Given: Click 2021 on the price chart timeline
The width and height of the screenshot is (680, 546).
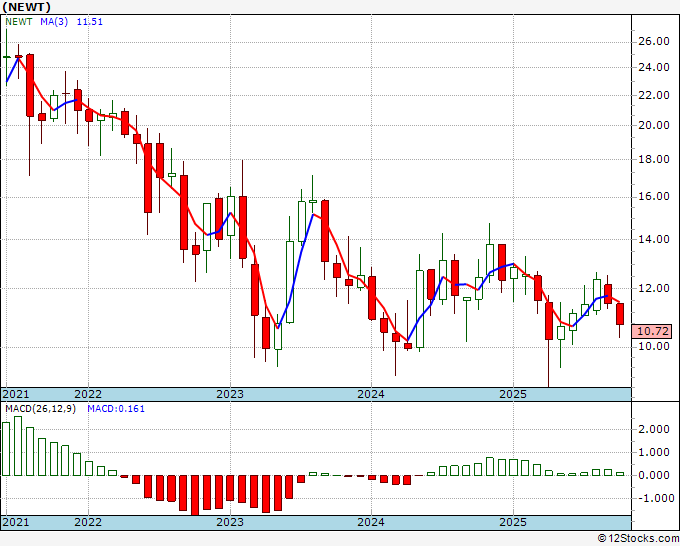Looking at the screenshot, I should click(16, 394).
